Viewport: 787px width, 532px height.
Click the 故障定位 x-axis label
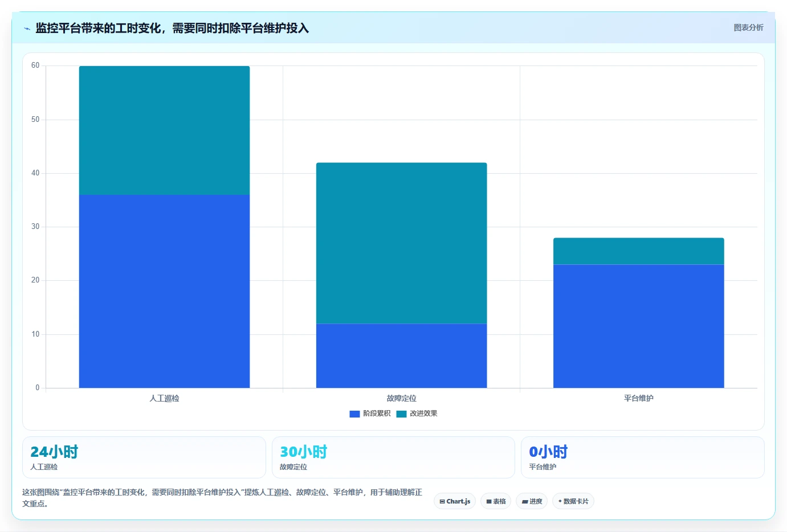point(401,398)
